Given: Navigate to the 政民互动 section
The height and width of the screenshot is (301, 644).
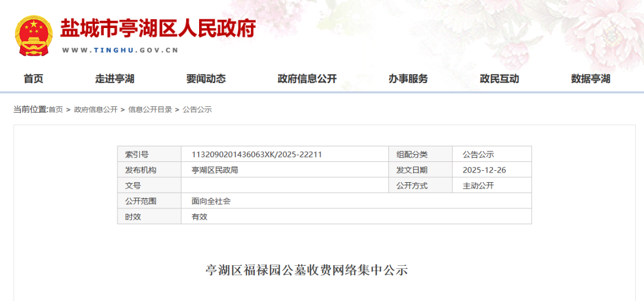Looking at the screenshot, I should click(499, 79).
